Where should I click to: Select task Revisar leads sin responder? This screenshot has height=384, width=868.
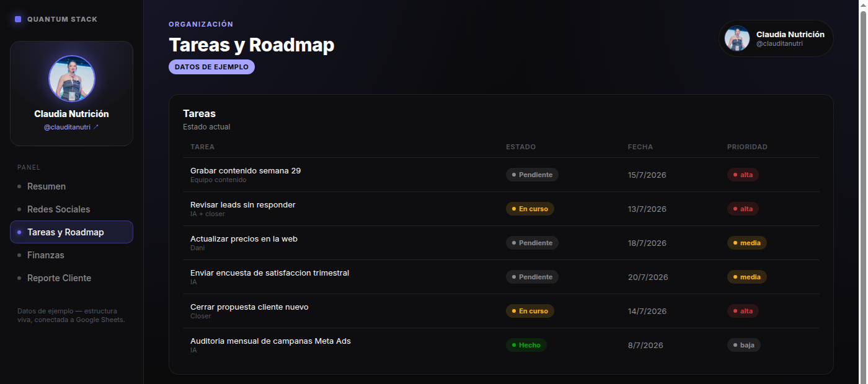(243, 204)
